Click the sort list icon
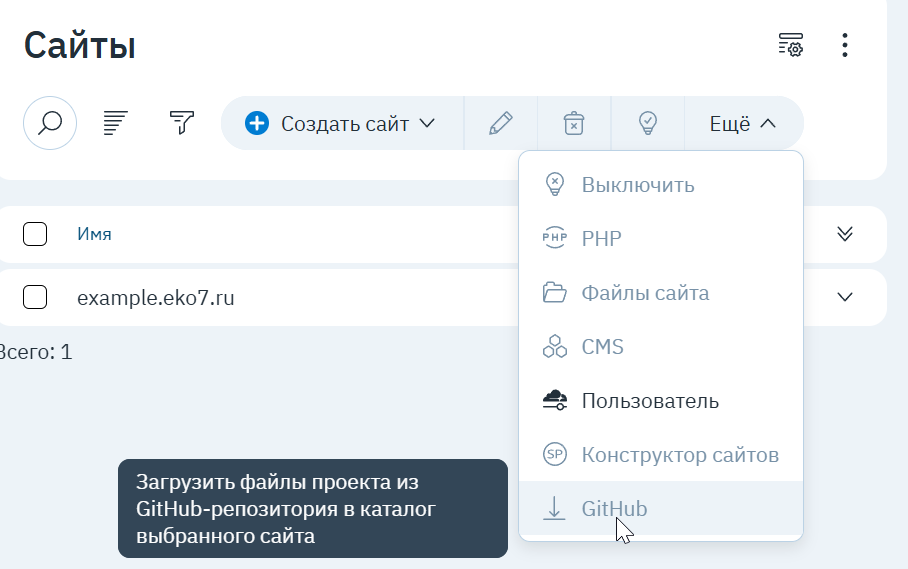The height and width of the screenshot is (569, 908). tap(115, 123)
